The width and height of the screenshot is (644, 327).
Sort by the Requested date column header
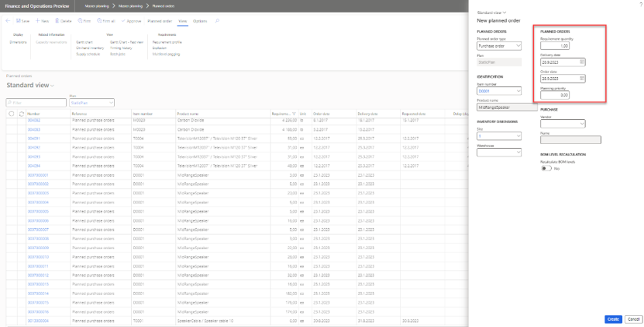414,114
